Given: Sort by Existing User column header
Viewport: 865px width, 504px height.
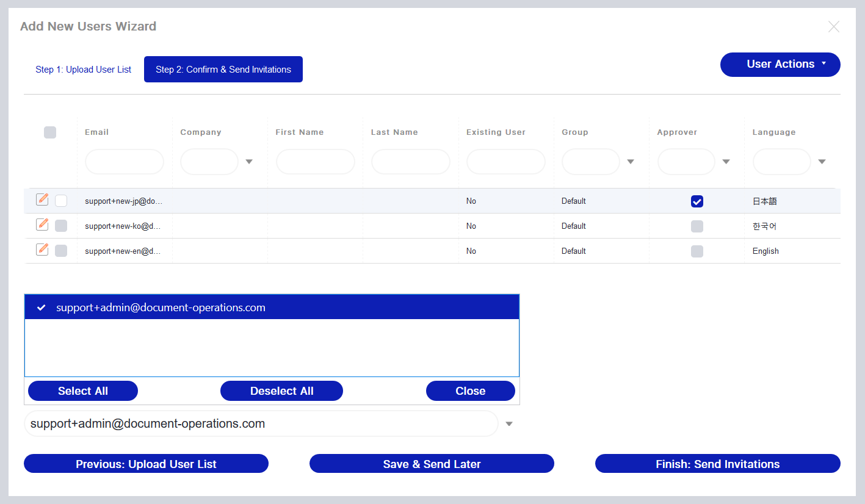Looking at the screenshot, I should click(x=496, y=132).
